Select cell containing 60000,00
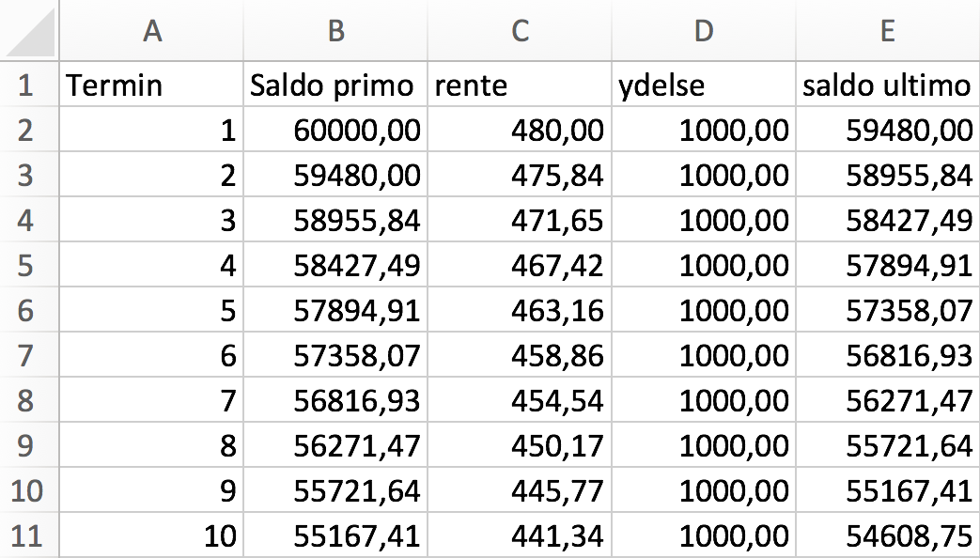Screen dimensions: 980x558 point(335,130)
